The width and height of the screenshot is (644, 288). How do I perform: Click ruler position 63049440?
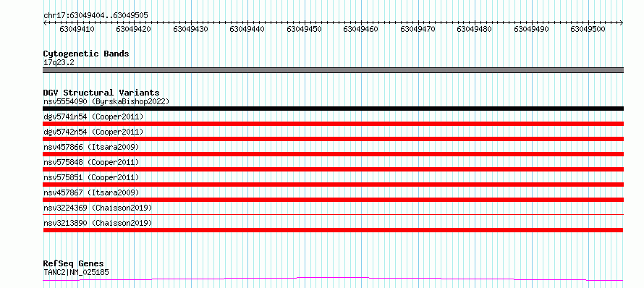pos(247,29)
